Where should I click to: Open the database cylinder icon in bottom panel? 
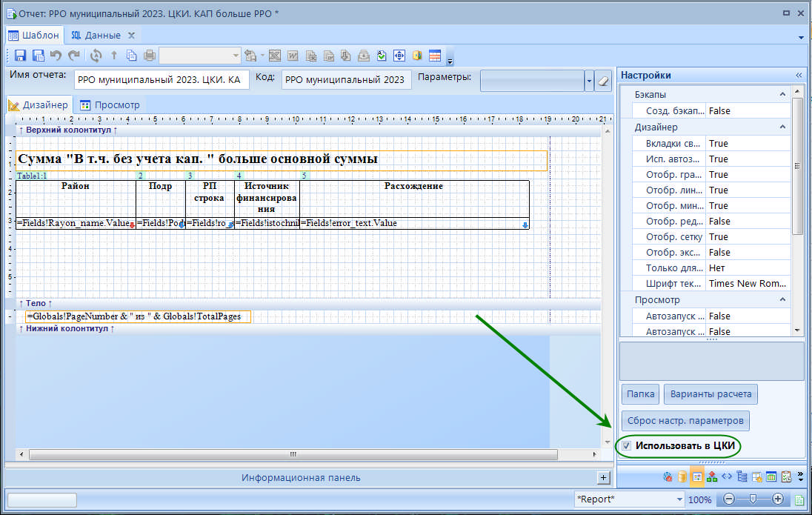tap(682, 476)
